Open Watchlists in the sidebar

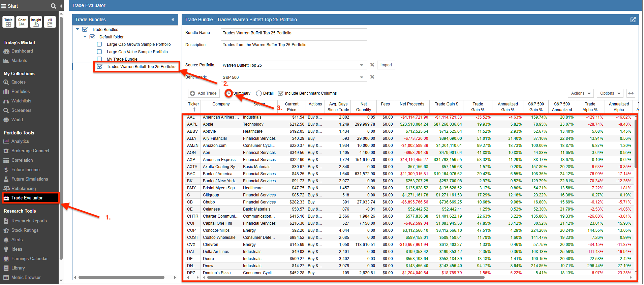tap(21, 101)
